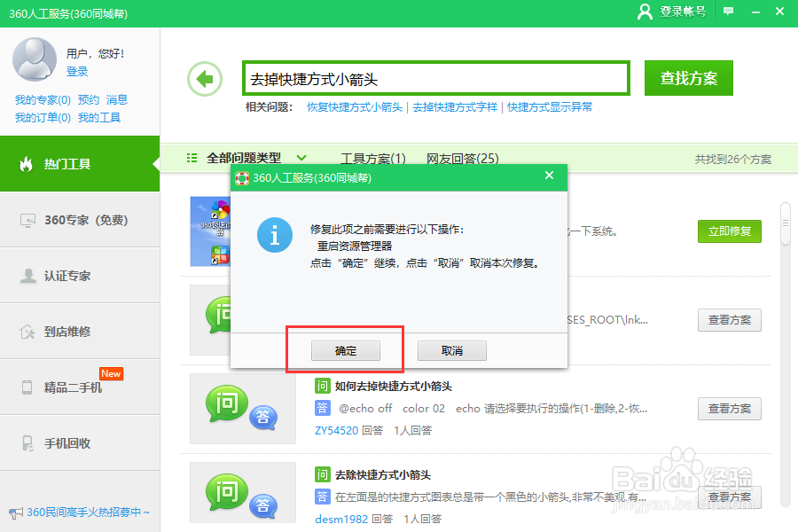Switch to the 网友回答(25) tab
Viewport: 798px width, 532px height.
pos(465,156)
